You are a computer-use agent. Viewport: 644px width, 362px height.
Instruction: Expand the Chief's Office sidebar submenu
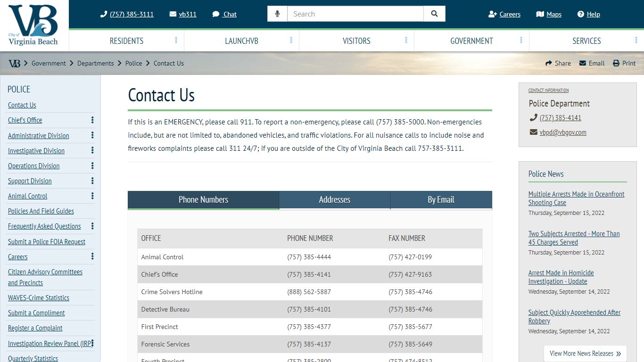pyautogui.click(x=92, y=120)
